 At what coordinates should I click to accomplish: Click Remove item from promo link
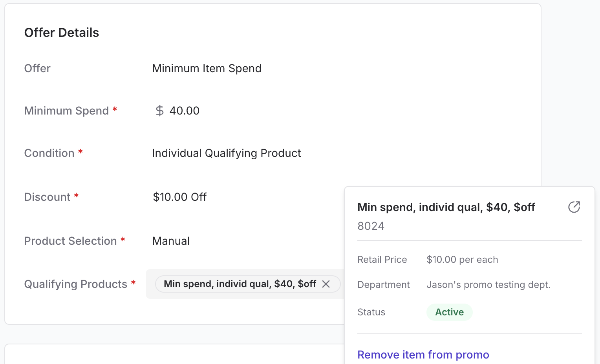[423, 355]
